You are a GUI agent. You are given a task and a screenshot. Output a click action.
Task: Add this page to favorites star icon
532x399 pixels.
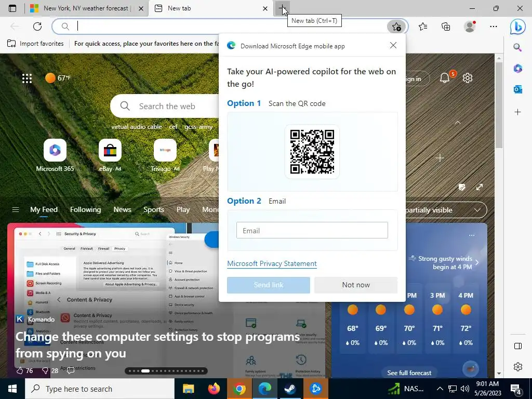pos(396,26)
